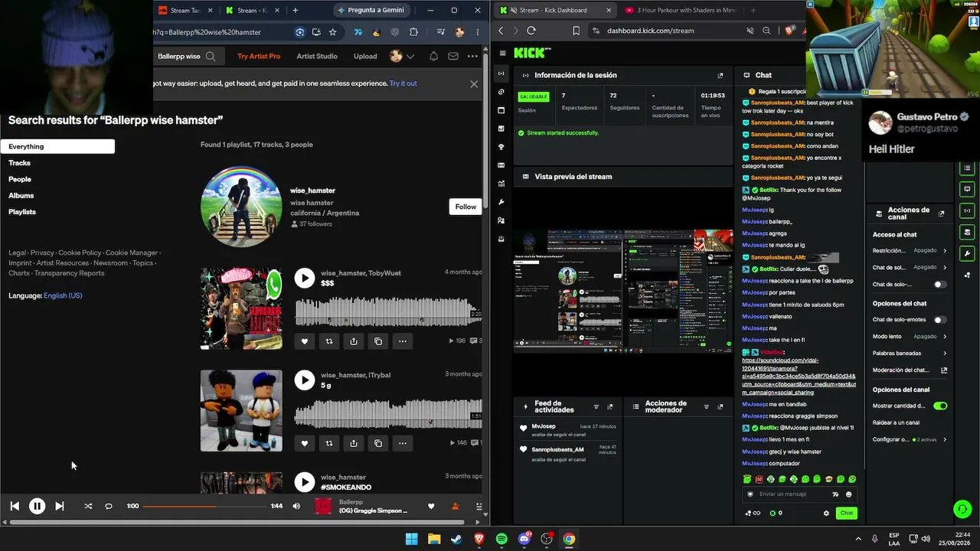
Task: Open the wise_hamster profile avatar
Action: 241,207
